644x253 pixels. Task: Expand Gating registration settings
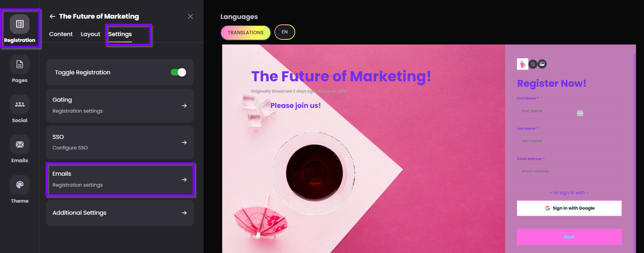click(x=120, y=105)
